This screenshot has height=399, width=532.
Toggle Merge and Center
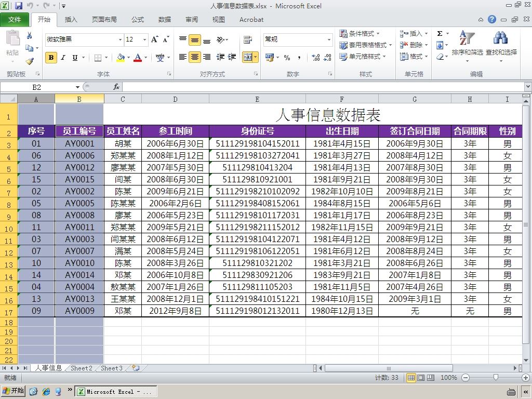pyautogui.click(x=247, y=57)
